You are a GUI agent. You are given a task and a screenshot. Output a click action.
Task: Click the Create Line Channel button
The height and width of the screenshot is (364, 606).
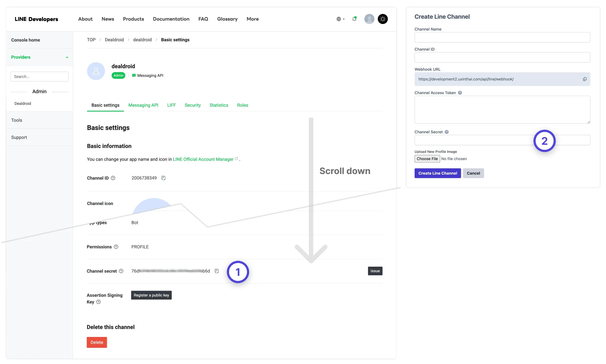[x=437, y=173]
